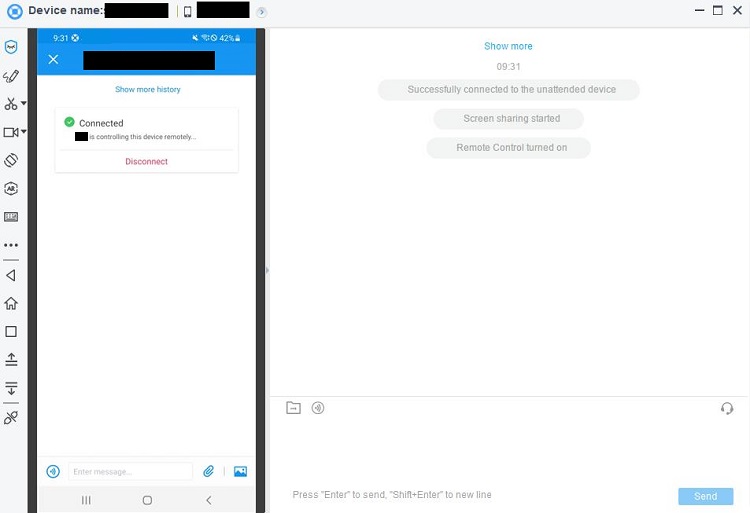Click the blue Send button
Screen dimensions: 750x513
pyautogui.click(x=705, y=496)
